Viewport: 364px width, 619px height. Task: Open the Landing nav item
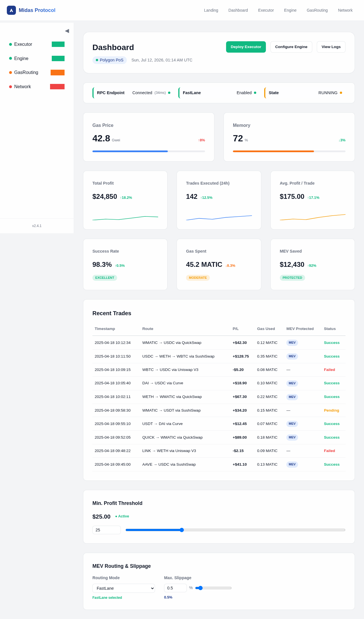tap(211, 10)
